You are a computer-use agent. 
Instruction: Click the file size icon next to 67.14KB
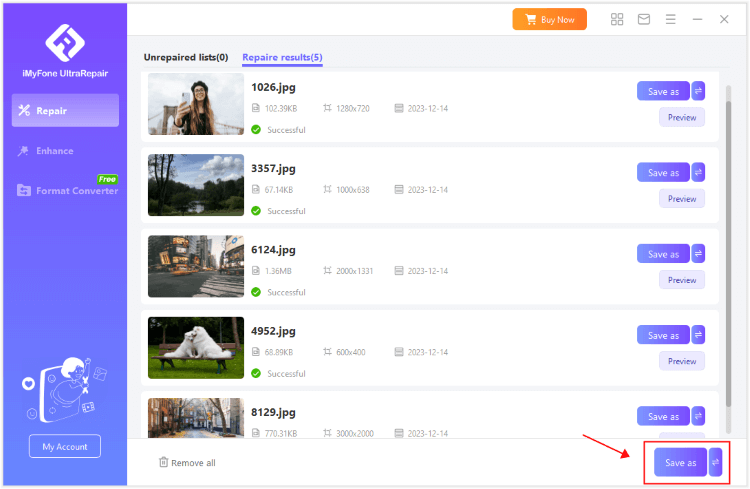[x=256, y=189]
